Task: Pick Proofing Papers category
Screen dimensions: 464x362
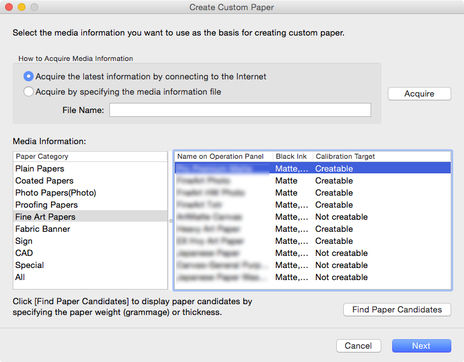Action: tap(90, 205)
